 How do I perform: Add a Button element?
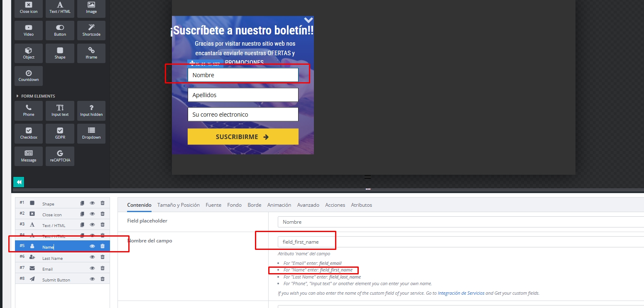pyautogui.click(x=60, y=30)
